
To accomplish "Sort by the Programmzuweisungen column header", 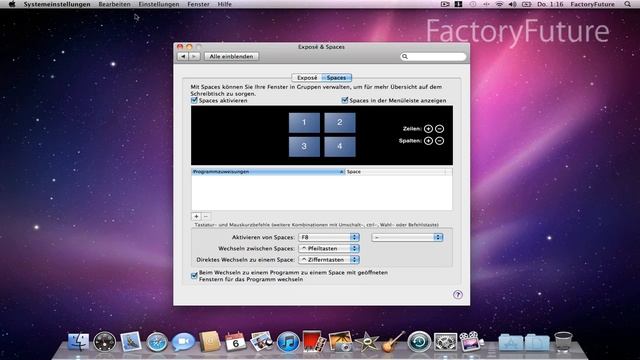I will coord(268,172).
